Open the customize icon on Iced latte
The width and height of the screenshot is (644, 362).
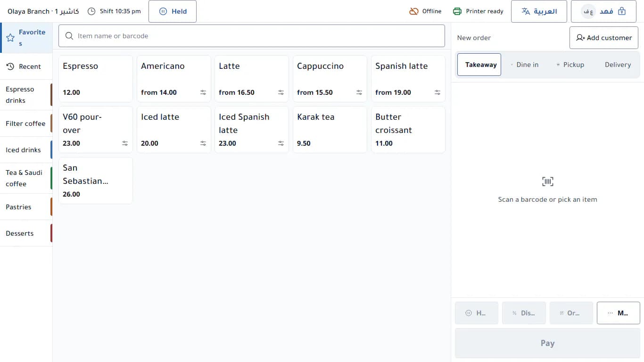point(203,143)
